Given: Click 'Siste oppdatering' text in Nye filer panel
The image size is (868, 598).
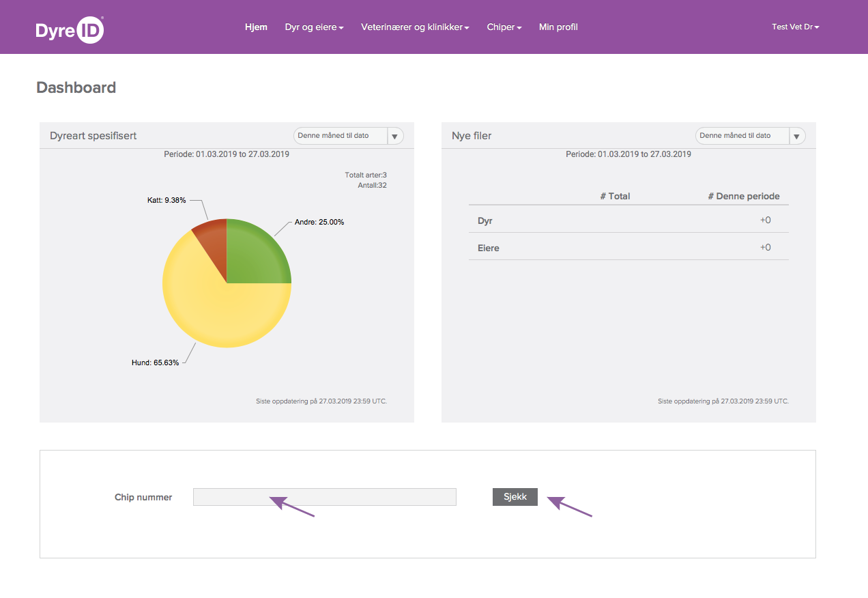Looking at the screenshot, I should point(723,401).
